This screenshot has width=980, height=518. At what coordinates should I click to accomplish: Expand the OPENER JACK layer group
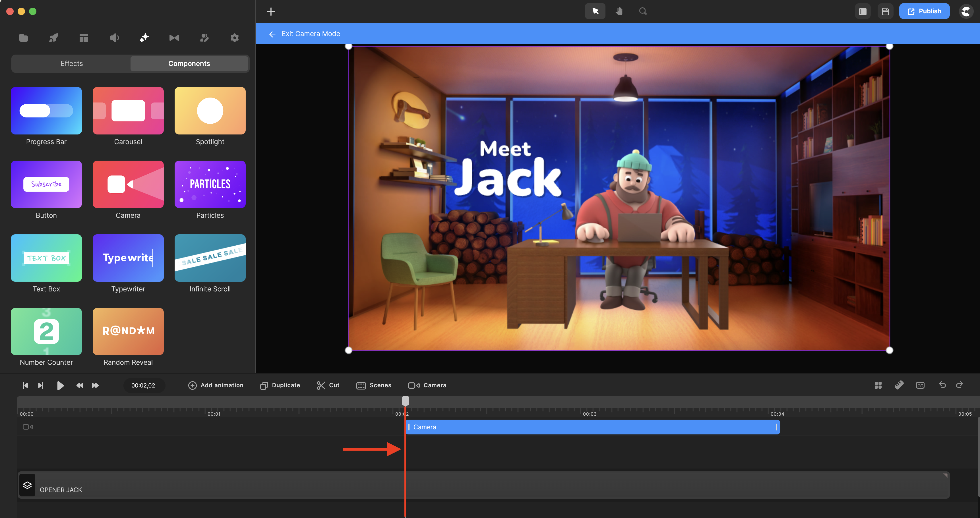27,485
